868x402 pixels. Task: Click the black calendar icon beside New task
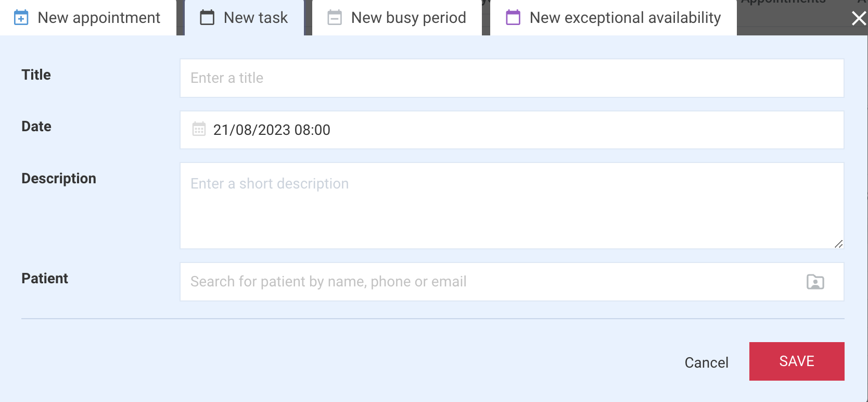[x=207, y=18]
